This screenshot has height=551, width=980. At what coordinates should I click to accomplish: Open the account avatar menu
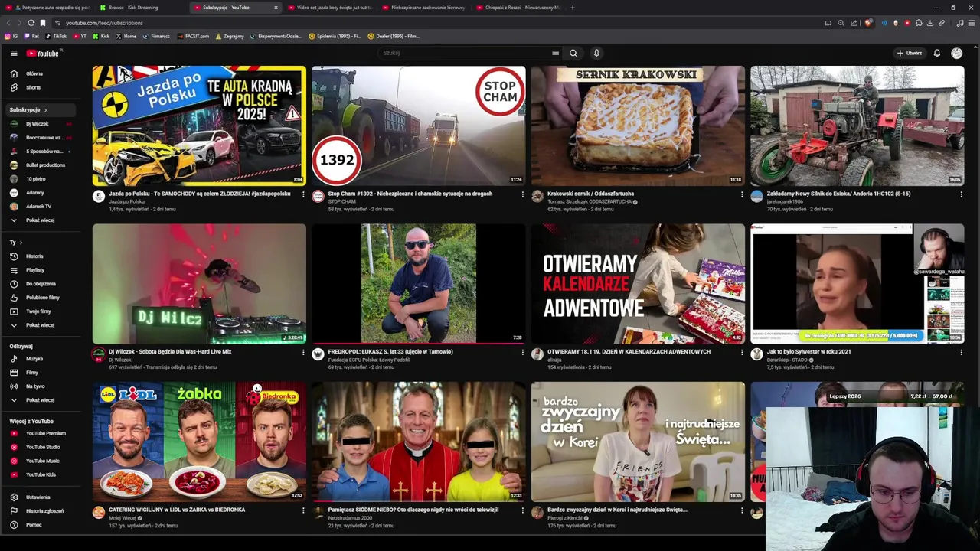[x=956, y=53]
